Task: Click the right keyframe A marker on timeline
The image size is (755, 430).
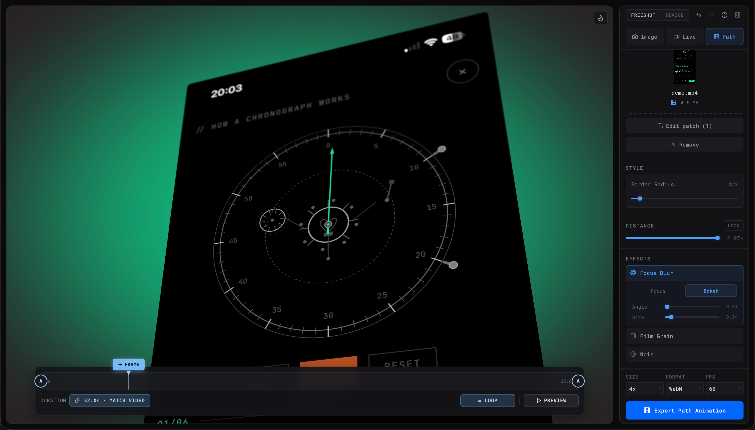Action: click(x=578, y=380)
